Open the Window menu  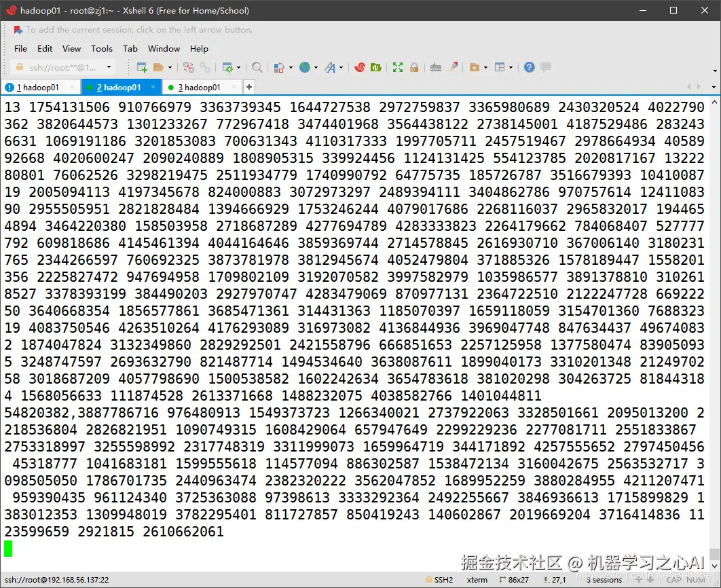pos(164,49)
